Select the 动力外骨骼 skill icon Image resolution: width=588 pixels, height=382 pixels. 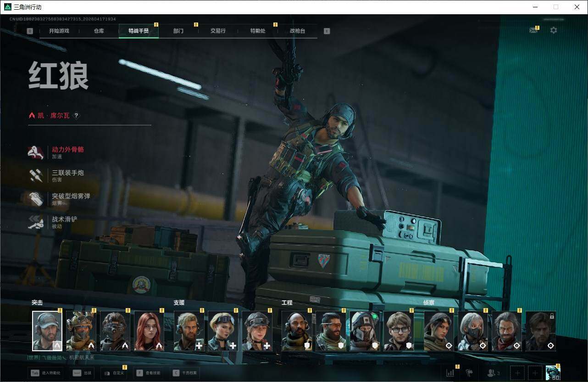[36, 152]
